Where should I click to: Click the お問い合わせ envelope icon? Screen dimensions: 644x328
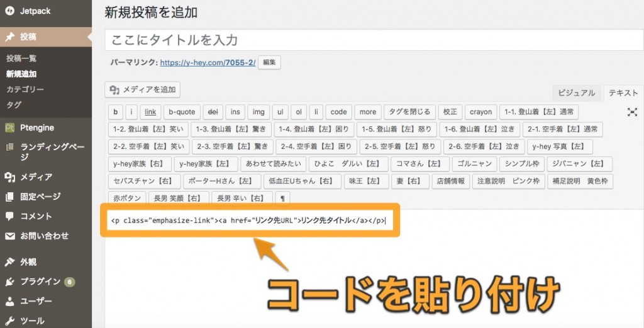(x=9, y=236)
